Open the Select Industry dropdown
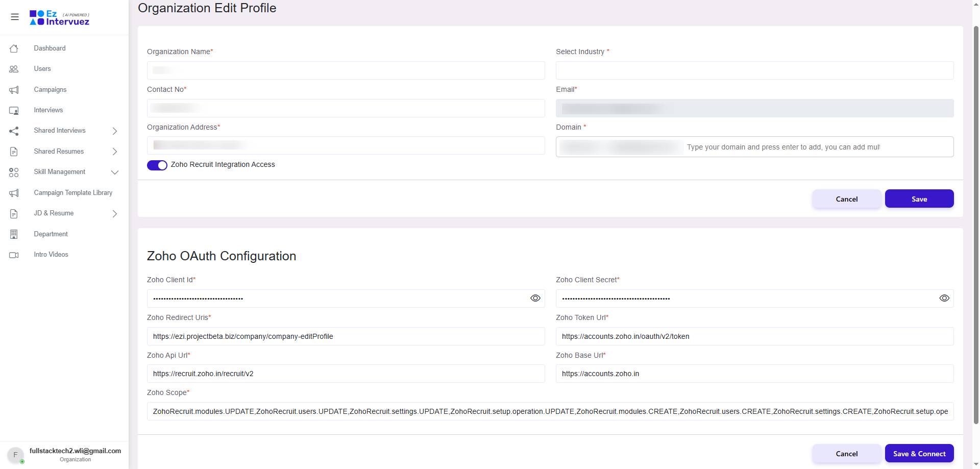Screen dimensions: 980x469 pos(754,70)
